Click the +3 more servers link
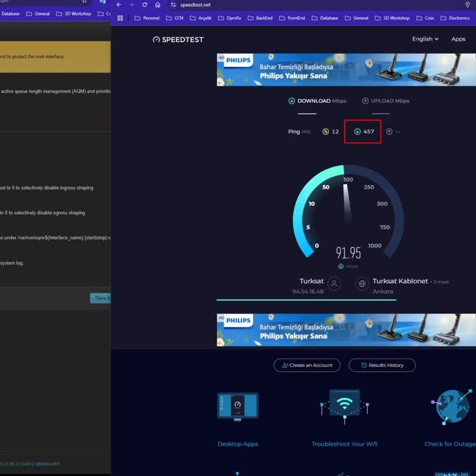Viewport: 476px width, 476px height. 439,282
